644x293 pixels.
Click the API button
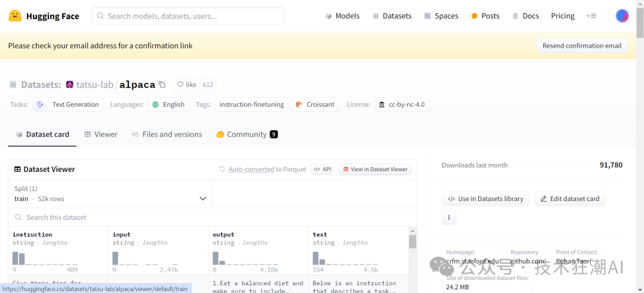tap(323, 169)
